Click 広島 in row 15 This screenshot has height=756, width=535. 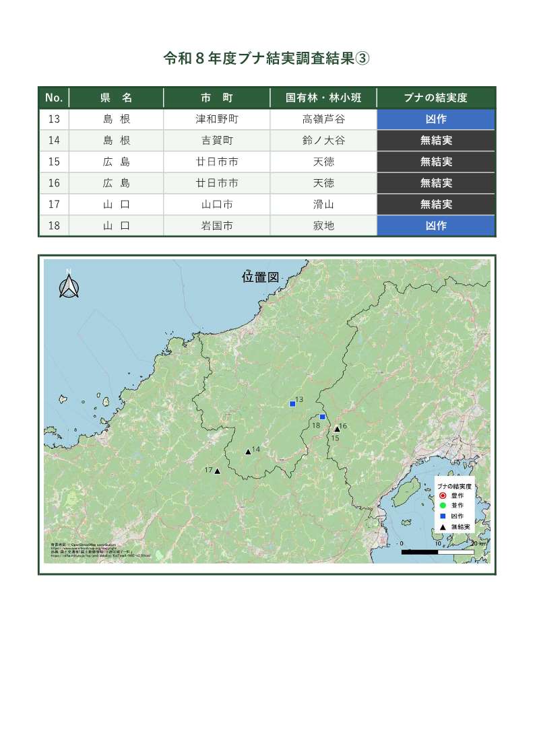(x=117, y=162)
